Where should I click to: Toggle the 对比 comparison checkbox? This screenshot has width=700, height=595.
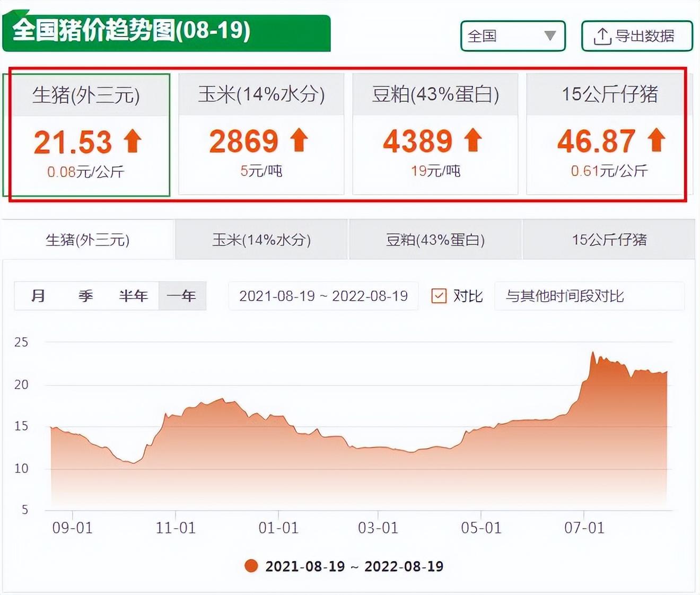[x=439, y=295]
